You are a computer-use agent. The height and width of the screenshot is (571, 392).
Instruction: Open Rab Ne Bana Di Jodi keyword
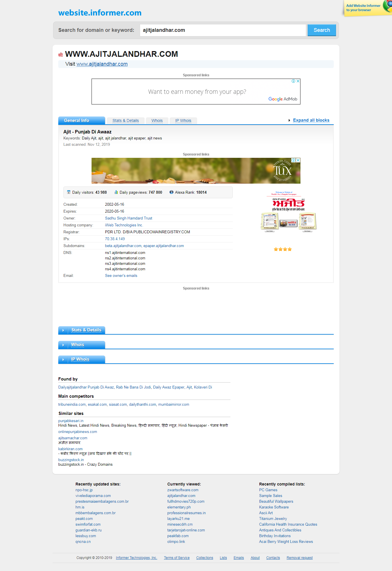click(x=133, y=387)
